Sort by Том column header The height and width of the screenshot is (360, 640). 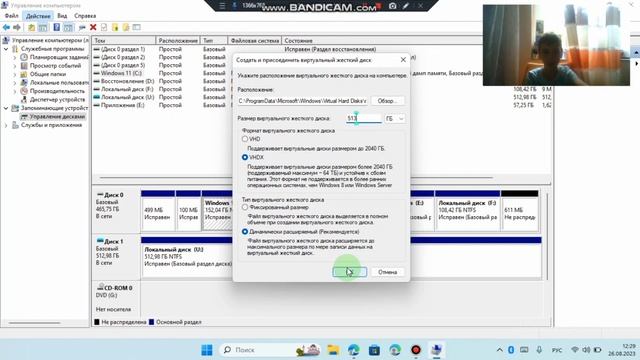124,40
